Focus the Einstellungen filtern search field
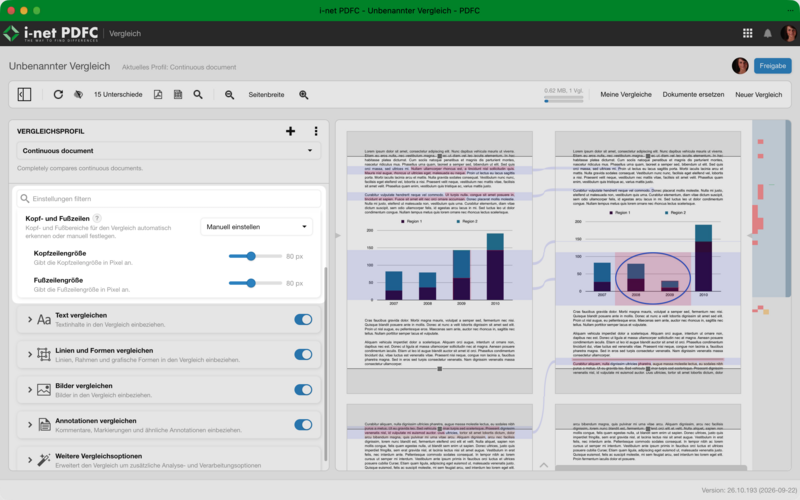The image size is (800, 500). tap(168, 198)
